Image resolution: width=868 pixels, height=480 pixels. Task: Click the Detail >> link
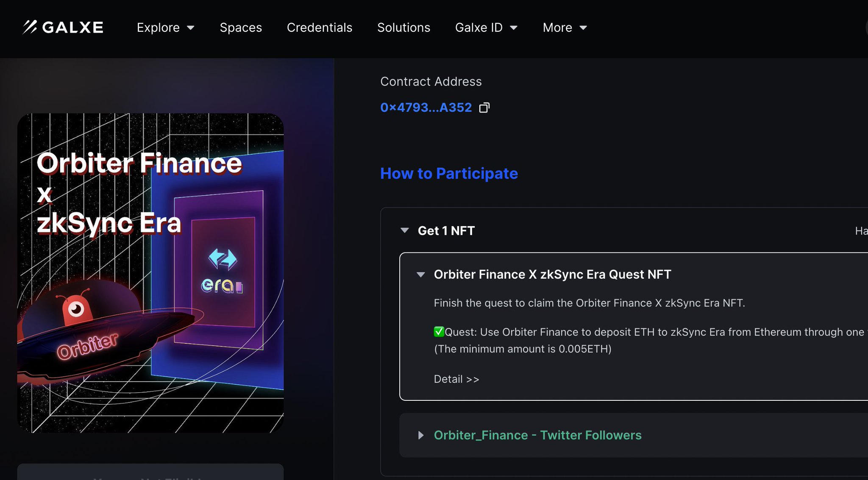456,379
